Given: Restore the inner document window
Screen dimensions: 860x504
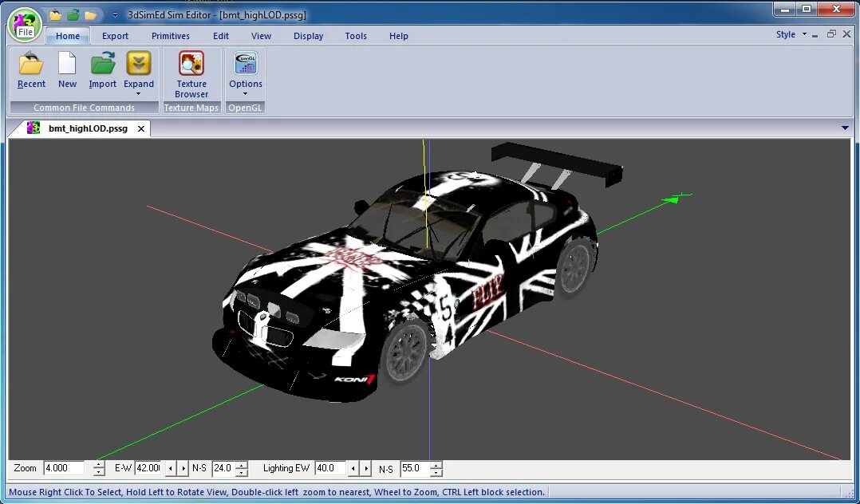Looking at the screenshot, I should (x=831, y=34).
